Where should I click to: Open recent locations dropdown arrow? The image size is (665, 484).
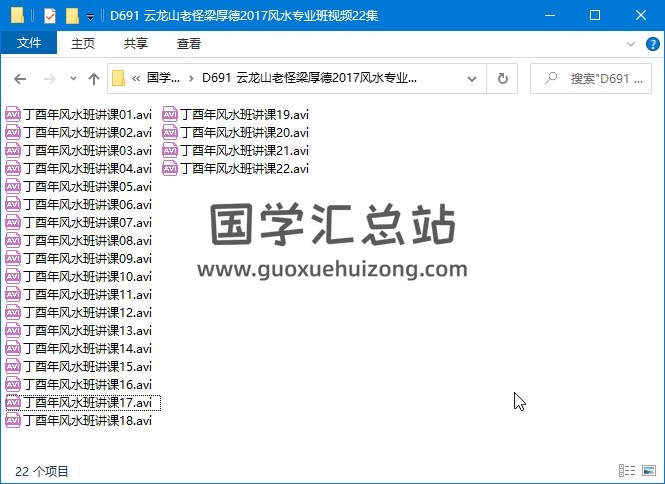(x=73, y=78)
